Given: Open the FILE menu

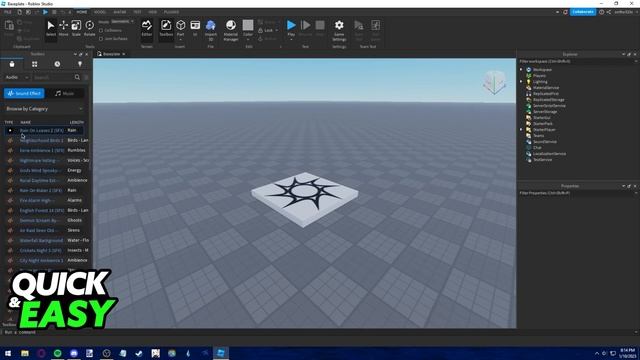Looking at the screenshot, I should (x=8, y=12).
